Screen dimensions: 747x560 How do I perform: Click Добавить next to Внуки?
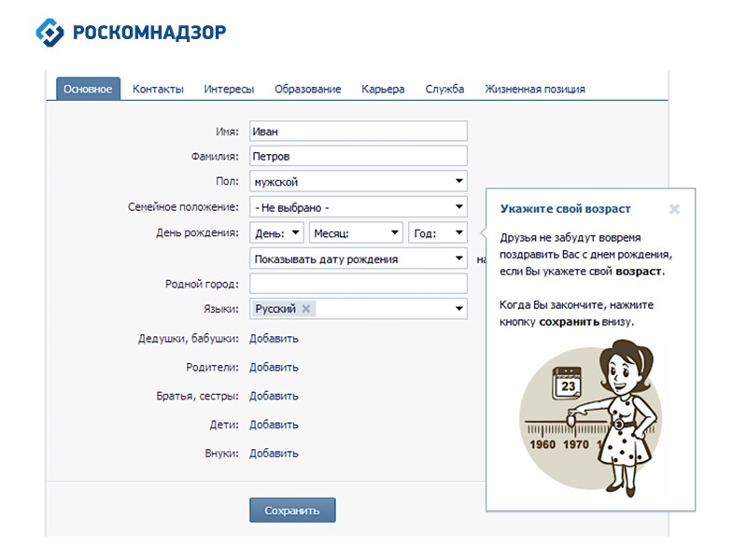274,453
